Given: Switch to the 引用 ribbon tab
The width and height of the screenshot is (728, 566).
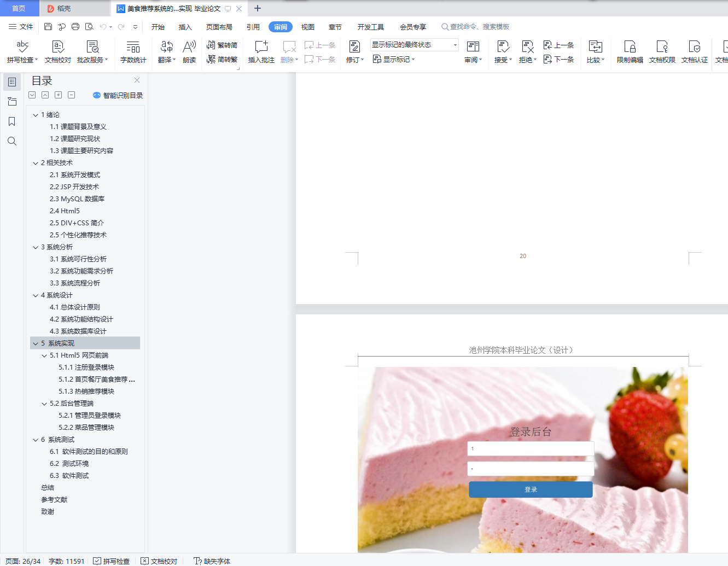Looking at the screenshot, I should (x=253, y=27).
